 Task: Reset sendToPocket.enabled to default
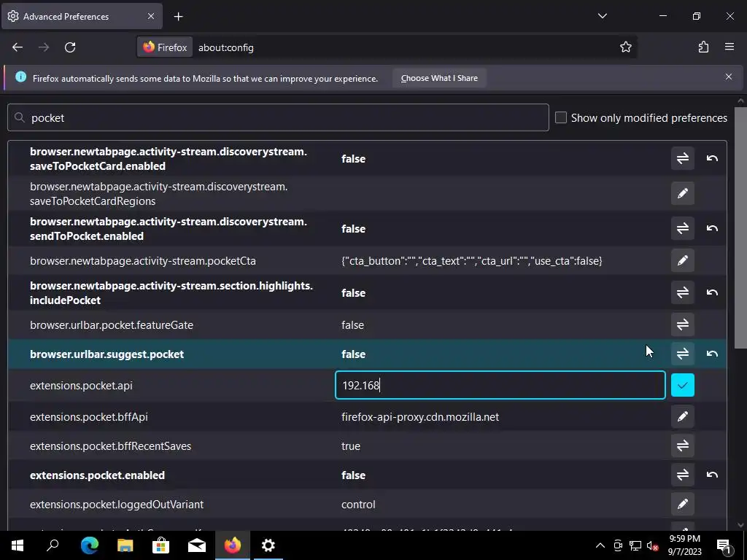point(712,228)
